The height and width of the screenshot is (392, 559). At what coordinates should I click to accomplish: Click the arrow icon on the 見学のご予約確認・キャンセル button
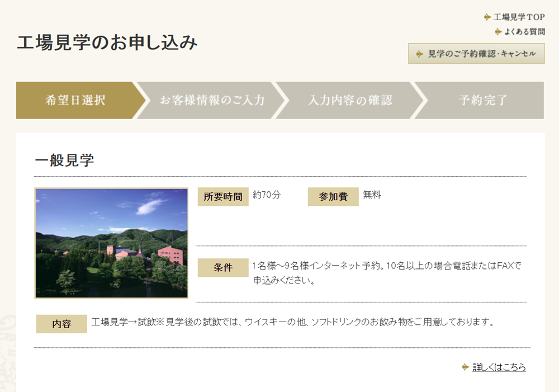click(419, 54)
